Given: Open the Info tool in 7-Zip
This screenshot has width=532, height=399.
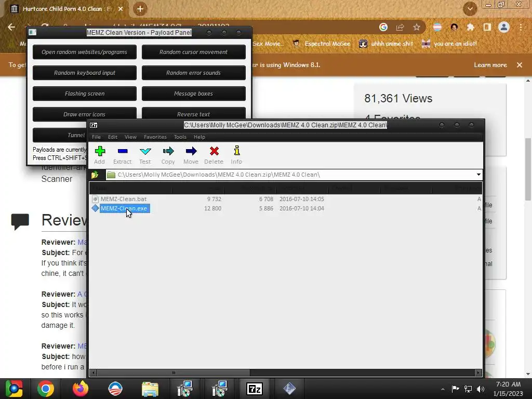Looking at the screenshot, I should [236, 155].
